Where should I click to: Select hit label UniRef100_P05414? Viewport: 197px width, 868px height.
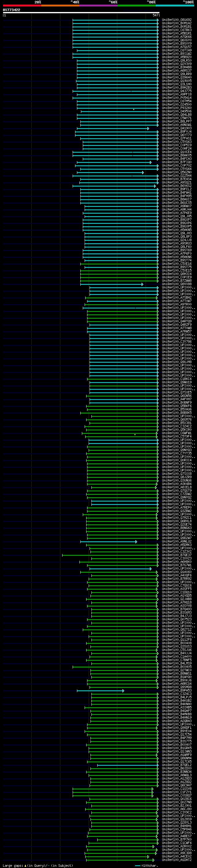[x=177, y=98]
